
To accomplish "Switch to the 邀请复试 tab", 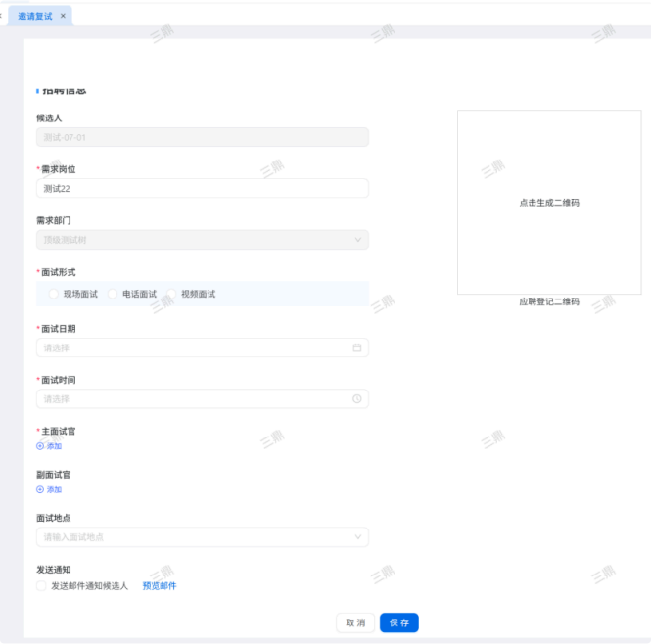I will pyautogui.click(x=35, y=17).
